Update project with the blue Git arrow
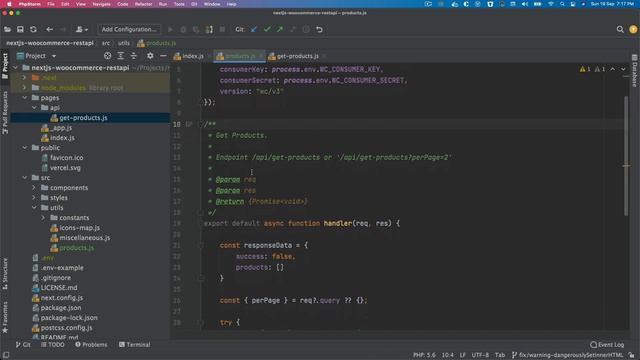 coord(254,29)
